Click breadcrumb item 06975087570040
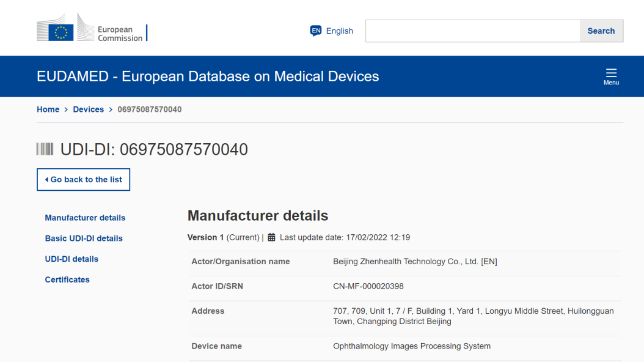 pyautogui.click(x=150, y=109)
